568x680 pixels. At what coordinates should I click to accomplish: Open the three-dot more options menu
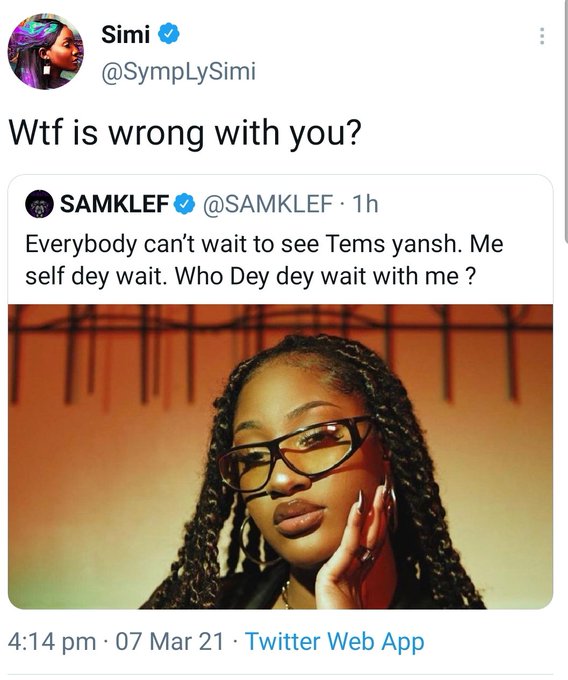point(542,36)
